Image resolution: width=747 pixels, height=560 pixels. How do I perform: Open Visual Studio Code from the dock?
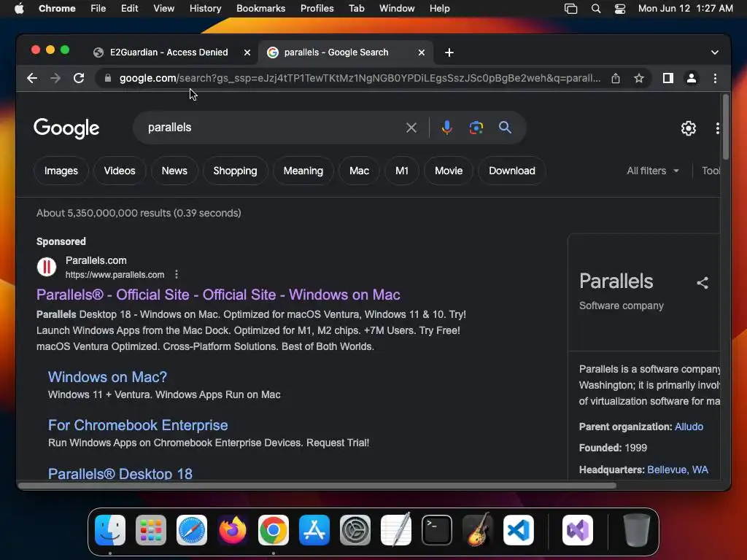coord(519,530)
